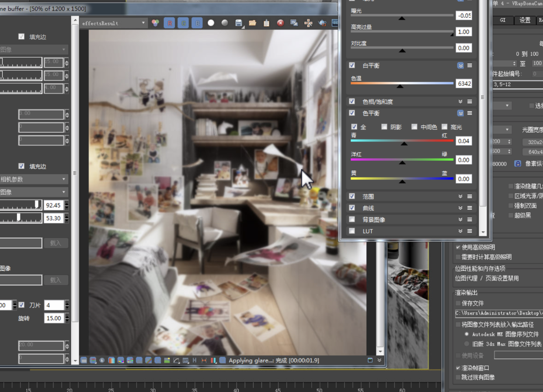Enable the LUT checkbox
This screenshot has height=392, width=543.
[x=352, y=231]
